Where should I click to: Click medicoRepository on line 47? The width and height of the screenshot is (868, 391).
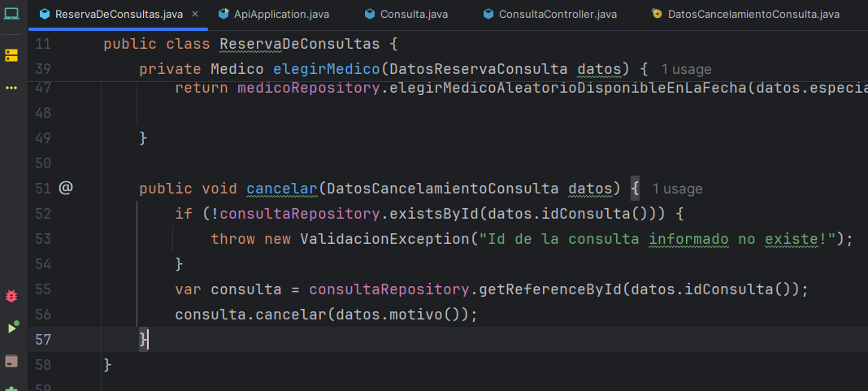pyautogui.click(x=309, y=88)
